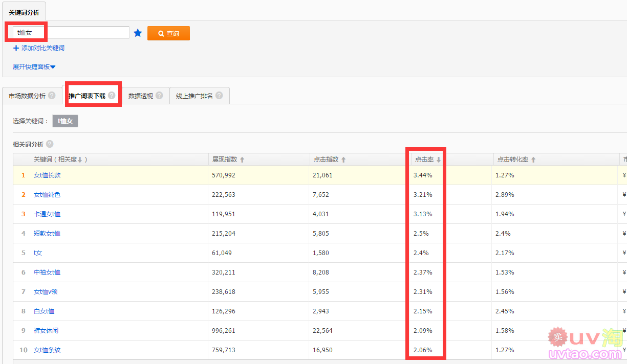Expand the 展开快捷面板 panel

tap(34, 66)
